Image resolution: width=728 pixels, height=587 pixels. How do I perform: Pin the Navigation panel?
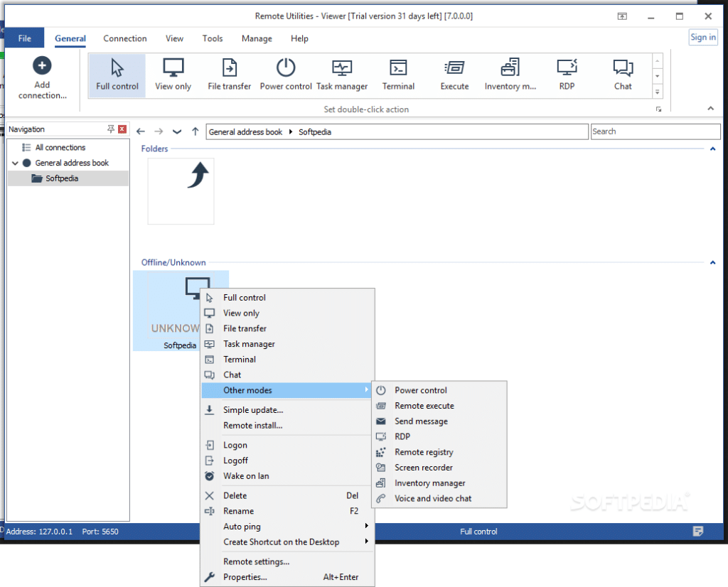110,129
